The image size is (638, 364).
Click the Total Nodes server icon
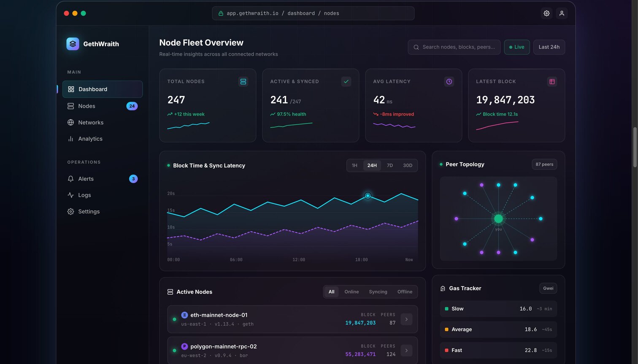coord(243,81)
